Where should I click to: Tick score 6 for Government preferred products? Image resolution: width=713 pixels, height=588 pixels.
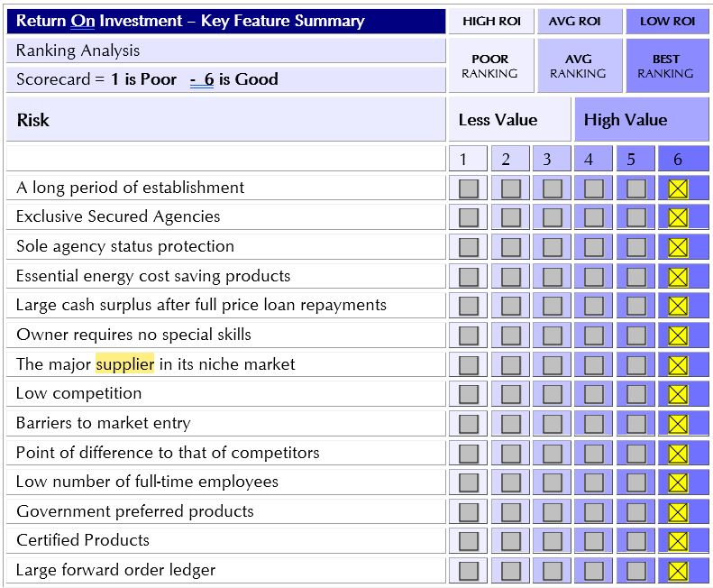[x=678, y=512]
